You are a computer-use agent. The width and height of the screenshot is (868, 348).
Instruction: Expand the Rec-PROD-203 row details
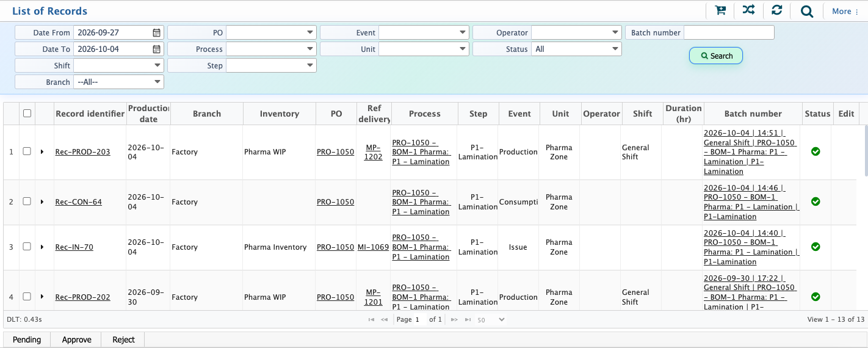[42, 151]
